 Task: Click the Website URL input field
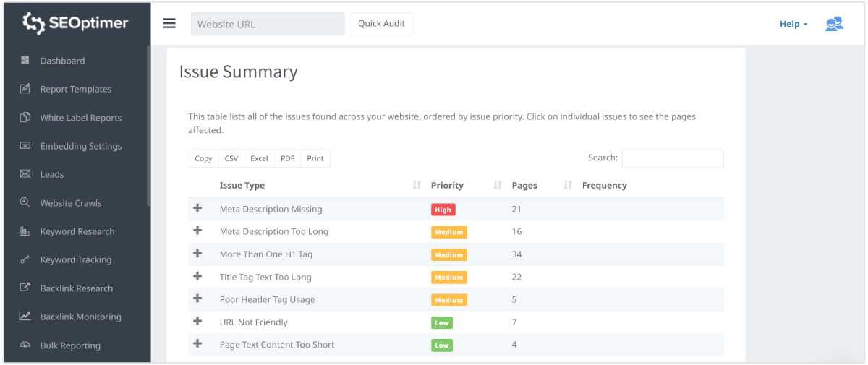tap(268, 24)
